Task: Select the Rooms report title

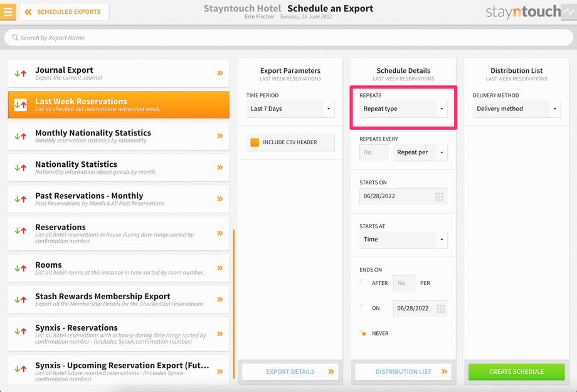Action: click(48, 265)
